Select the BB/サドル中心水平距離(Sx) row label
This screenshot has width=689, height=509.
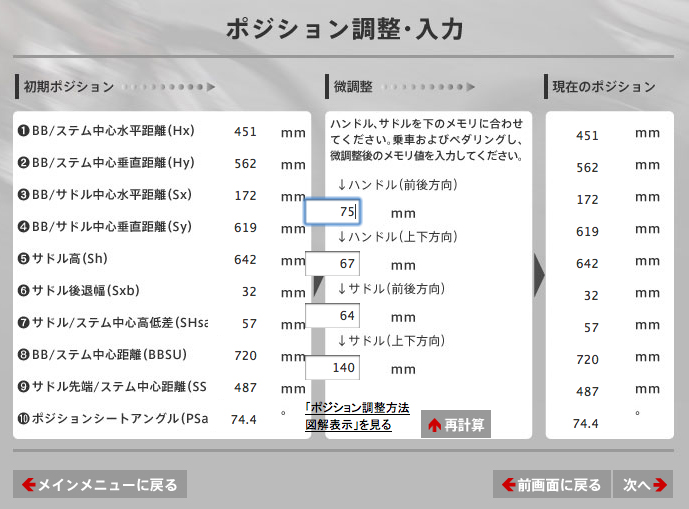105,195
